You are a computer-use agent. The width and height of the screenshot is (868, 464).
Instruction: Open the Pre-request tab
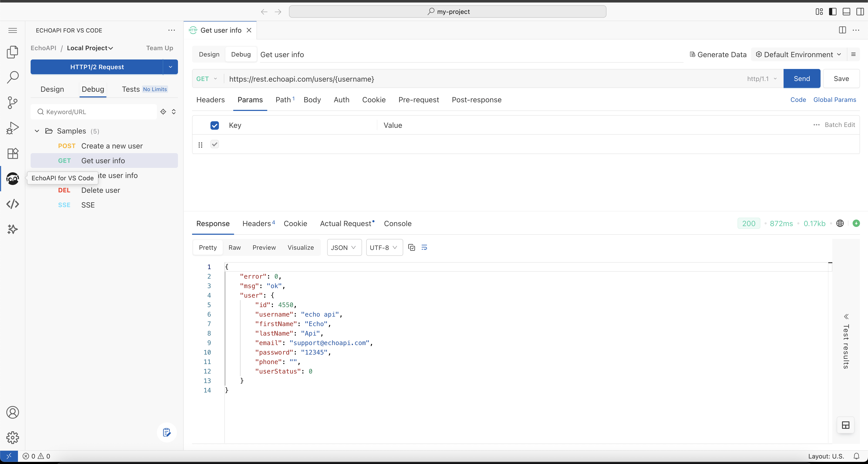click(x=419, y=100)
